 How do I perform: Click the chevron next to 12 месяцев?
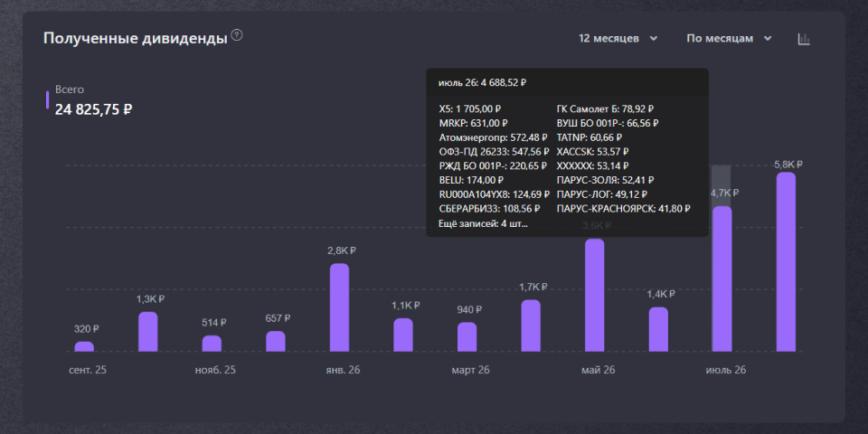[x=653, y=39]
